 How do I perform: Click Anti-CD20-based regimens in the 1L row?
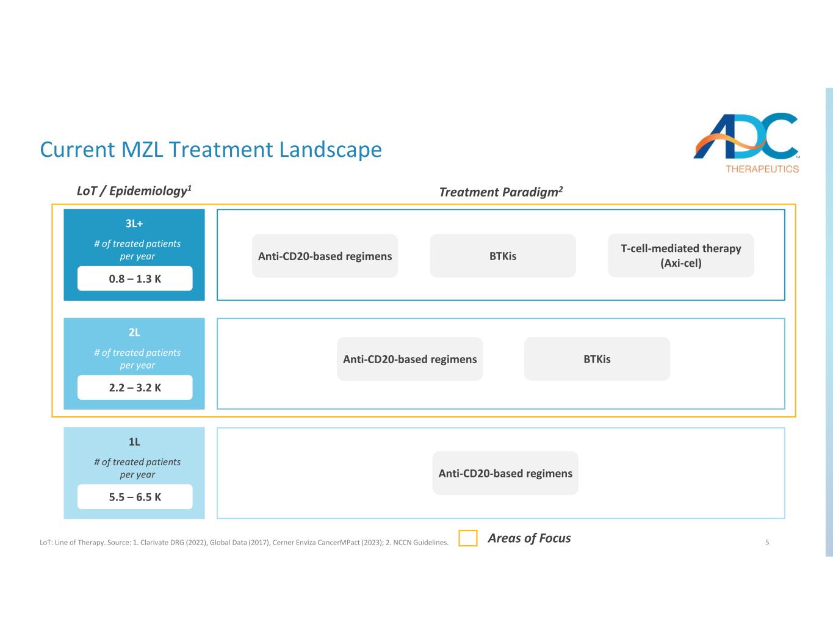(505, 474)
